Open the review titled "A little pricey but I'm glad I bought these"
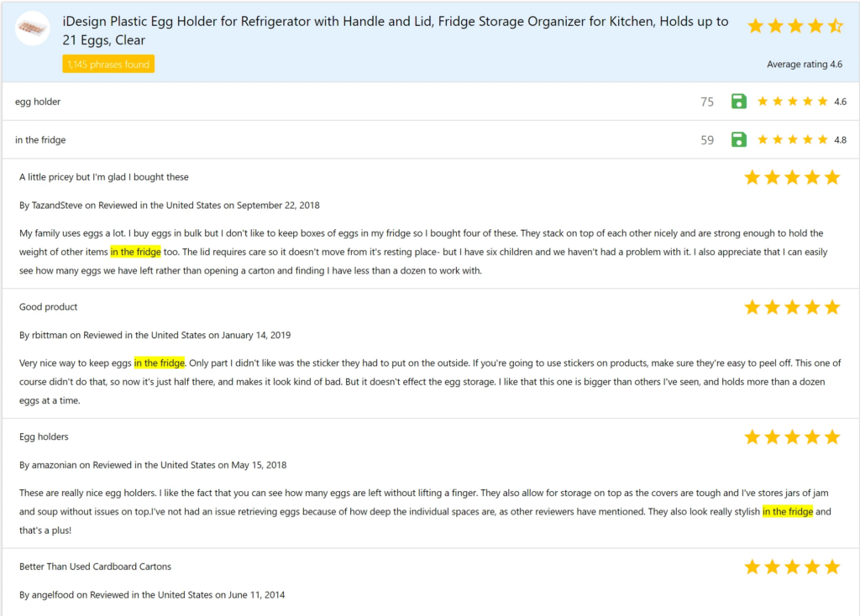The height and width of the screenshot is (616, 860). (x=103, y=177)
